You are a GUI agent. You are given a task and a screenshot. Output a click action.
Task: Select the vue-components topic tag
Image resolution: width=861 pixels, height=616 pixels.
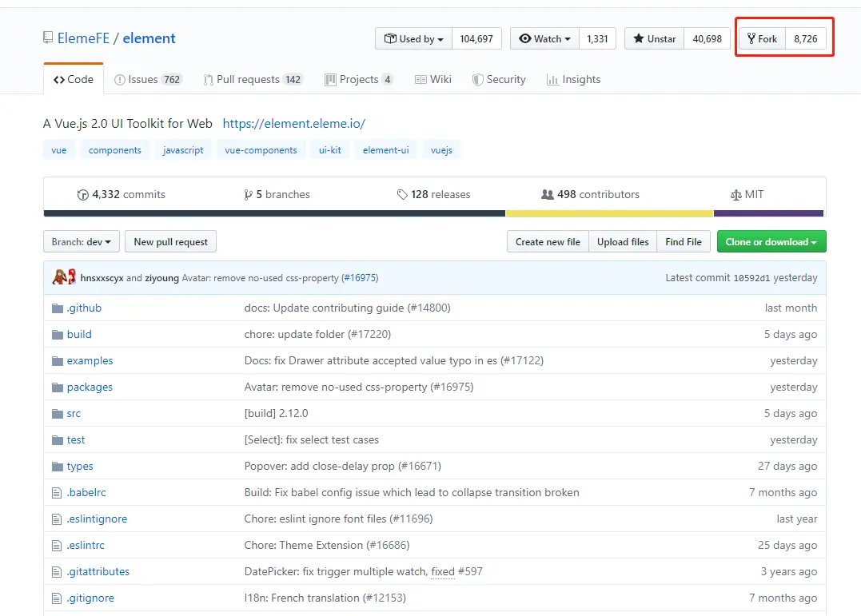261,150
